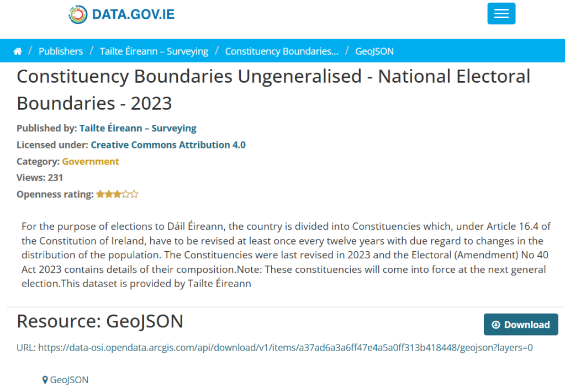Open Tailte Éireann – Surveying breadcrumb
The height and width of the screenshot is (392, 565).
(154, 51)
